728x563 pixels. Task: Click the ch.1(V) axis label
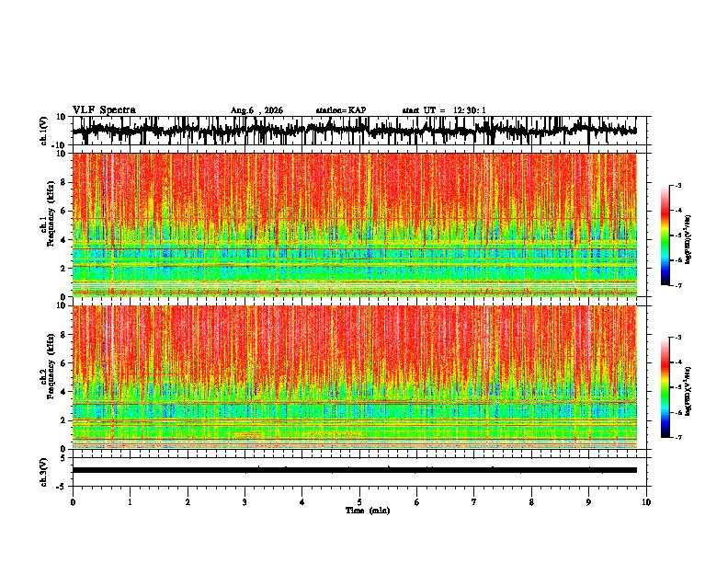pyautogui.click(x=43, y=131)
